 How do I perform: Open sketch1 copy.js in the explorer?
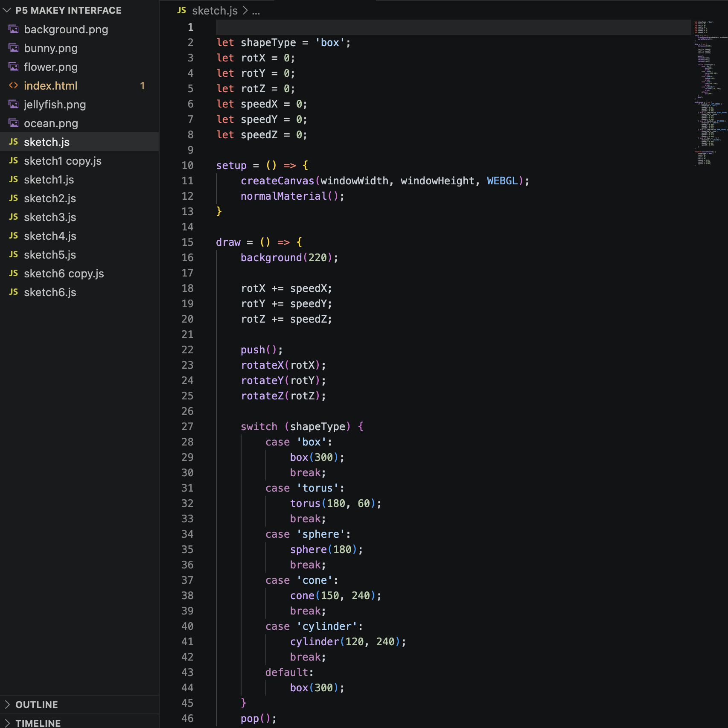coord(62,161)
